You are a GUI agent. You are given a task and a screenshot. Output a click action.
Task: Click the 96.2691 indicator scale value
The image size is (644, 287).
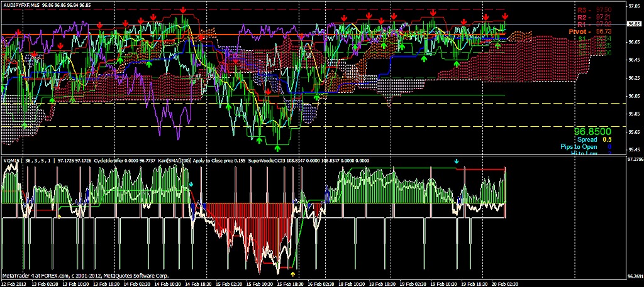pos(635,276)
